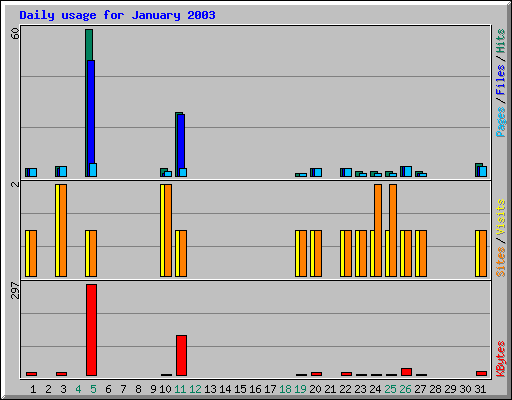Screen dimensions: 512x400
Task: Click the tall yellow Visits bar for day 10
Action: point(162,230)
